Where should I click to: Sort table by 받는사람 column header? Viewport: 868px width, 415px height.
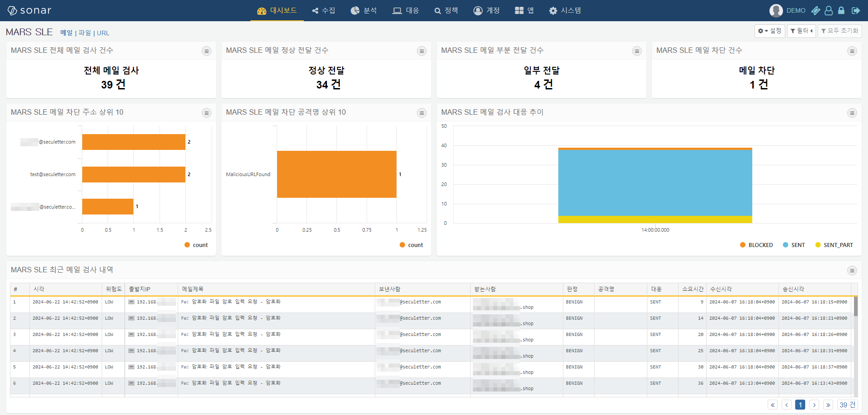click(x=517, y=289)
